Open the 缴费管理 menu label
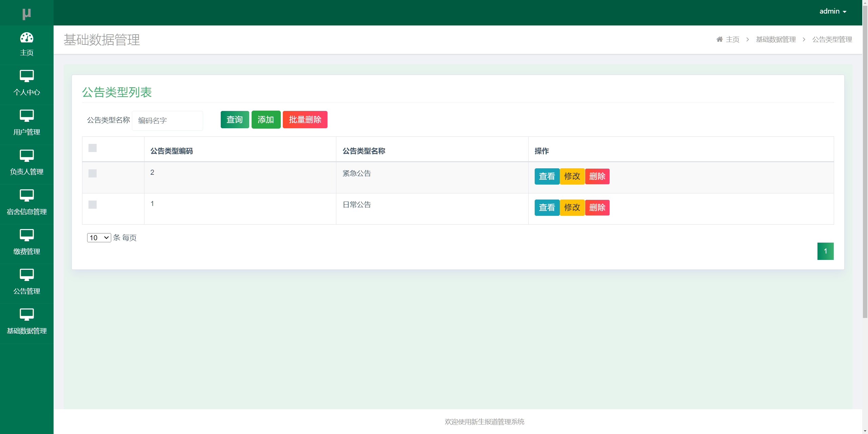Viewport: 868px width, 434px height. [26, 251]
